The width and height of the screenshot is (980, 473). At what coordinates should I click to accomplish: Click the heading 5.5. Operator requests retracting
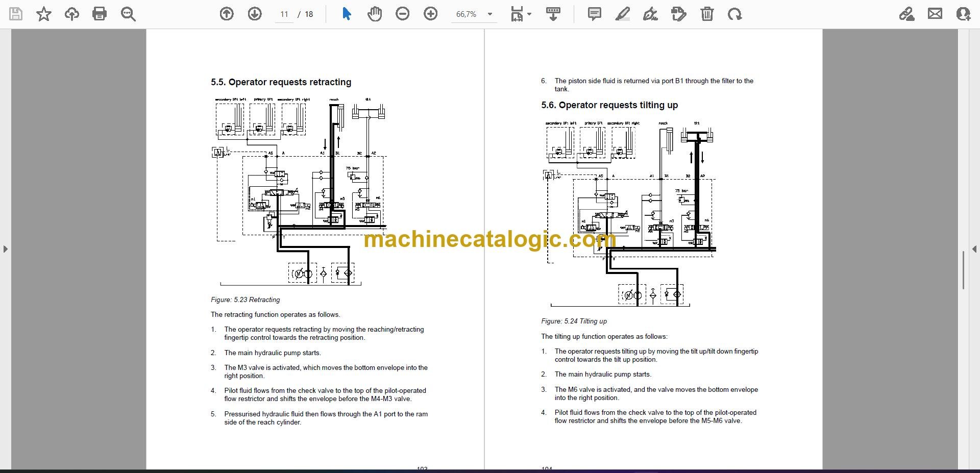click(x=281, y=82)
